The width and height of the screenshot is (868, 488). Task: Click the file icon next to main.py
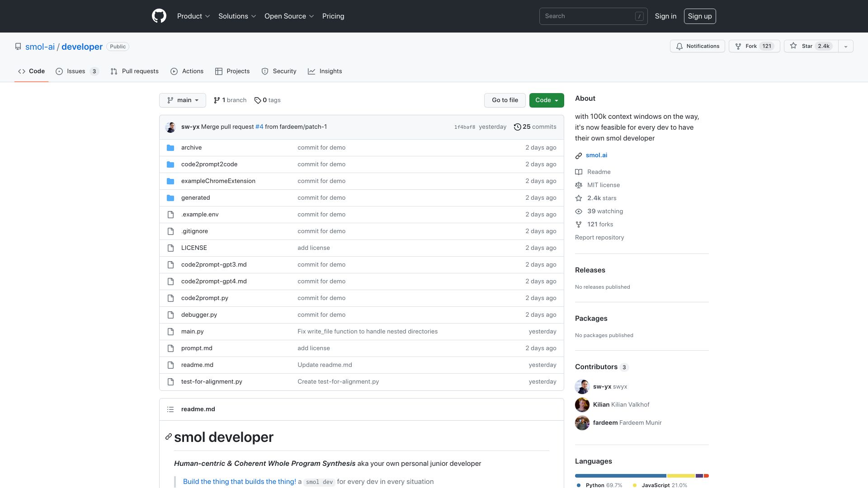170,332
